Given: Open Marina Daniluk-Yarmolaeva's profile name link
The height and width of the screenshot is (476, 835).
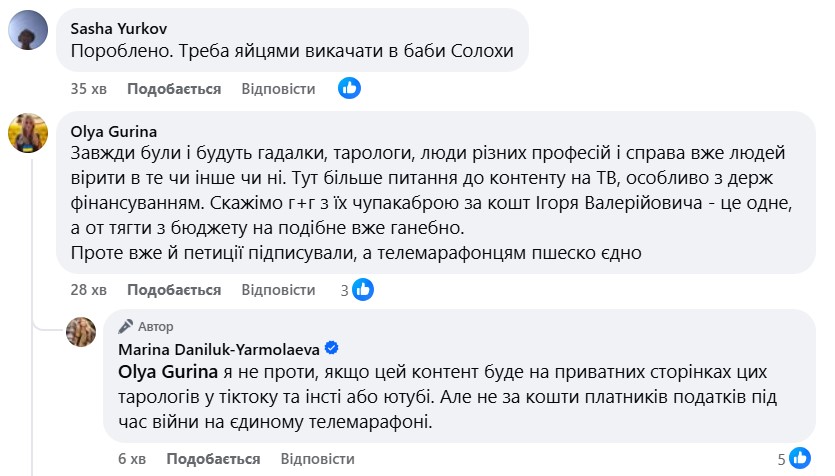Looking at the screenshot, I should [219, 348].
